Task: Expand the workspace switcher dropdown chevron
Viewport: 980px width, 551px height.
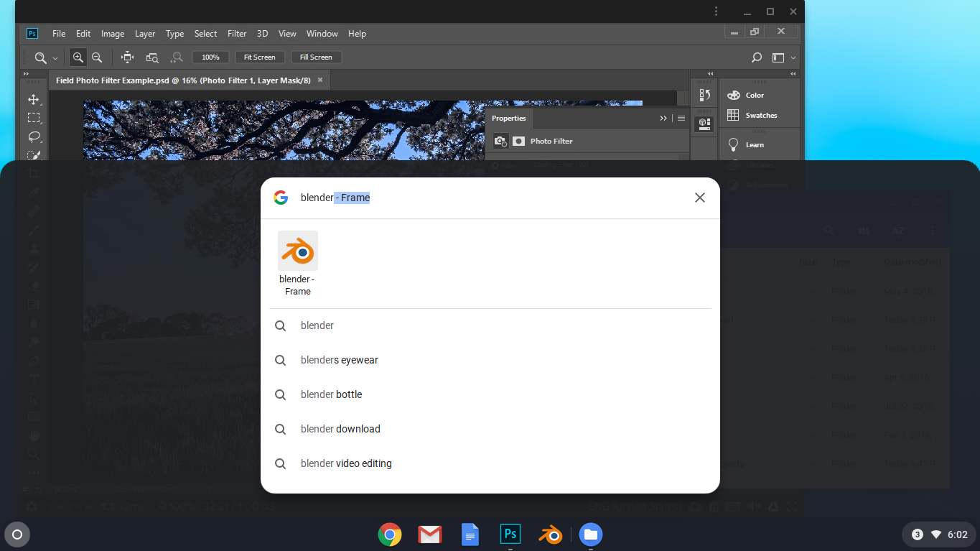Action: pos(793,57)
